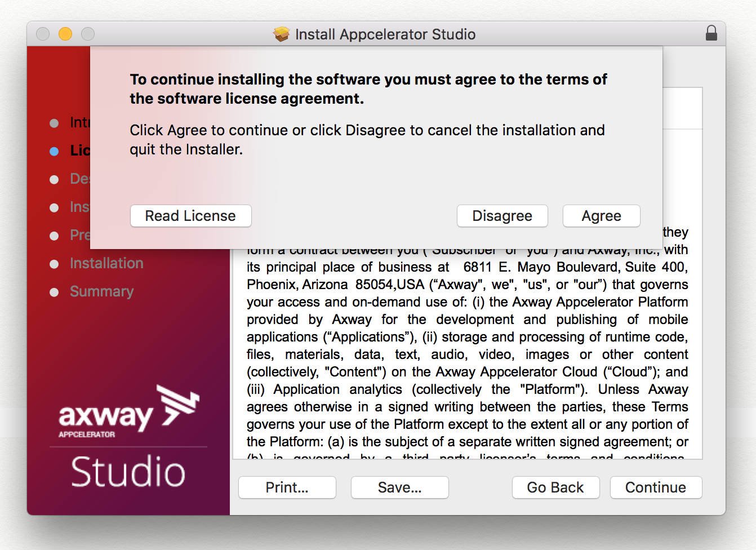Click the Print... button

click(x=287, y=487)
